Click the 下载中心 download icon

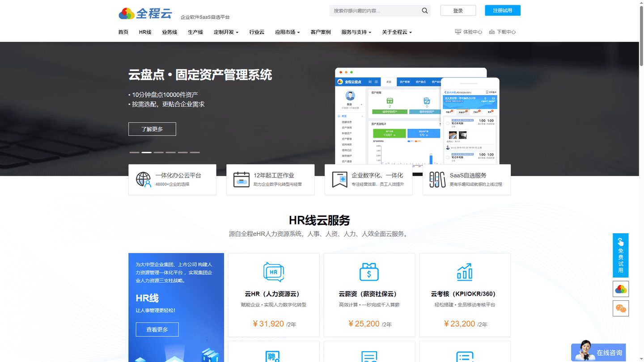(492, 32)
